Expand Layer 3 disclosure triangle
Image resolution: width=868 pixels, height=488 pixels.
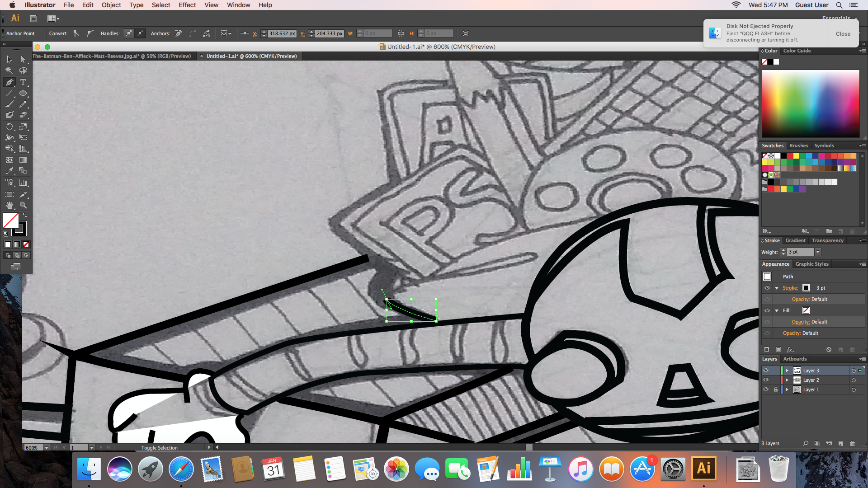click(x=787, y=371)
